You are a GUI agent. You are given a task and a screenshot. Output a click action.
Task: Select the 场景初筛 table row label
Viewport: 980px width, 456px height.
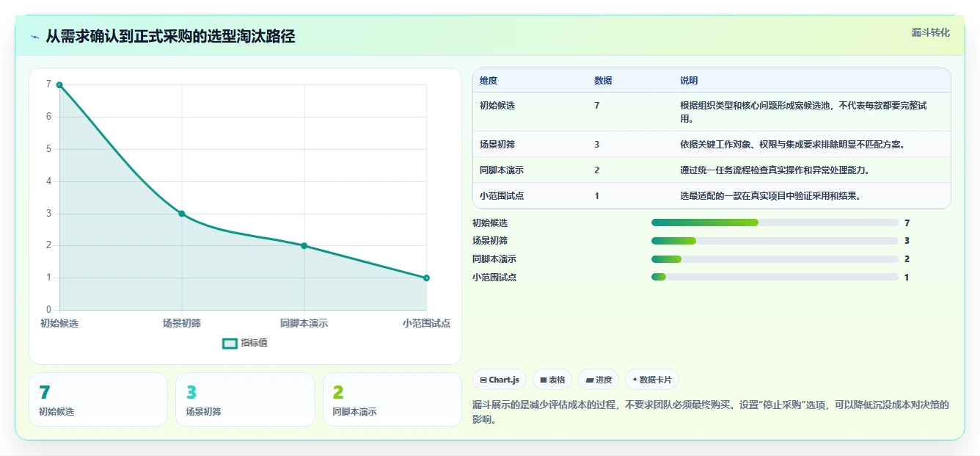pyautogui.click(x=497, y=145)
